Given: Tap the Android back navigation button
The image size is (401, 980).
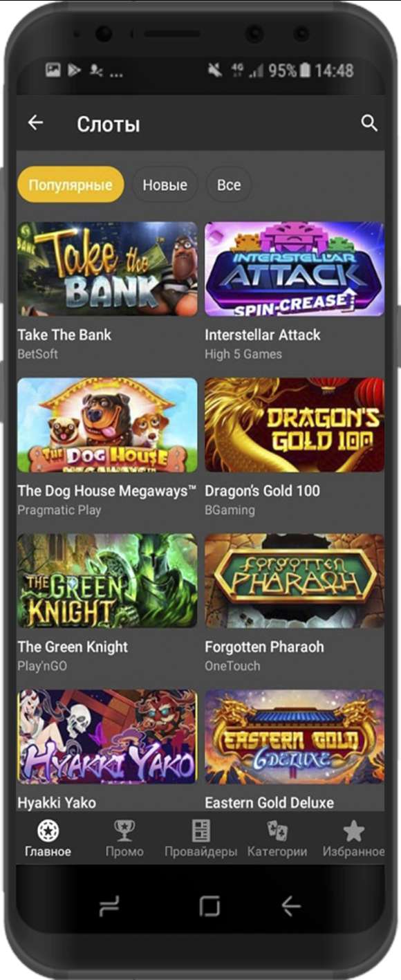Looking at the screenshot, I should click(291, 905).
